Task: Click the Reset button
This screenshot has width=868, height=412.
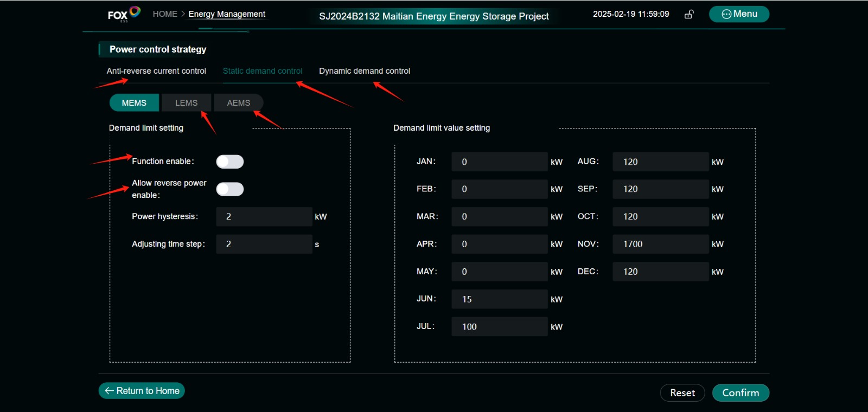Action: point(682,393)
